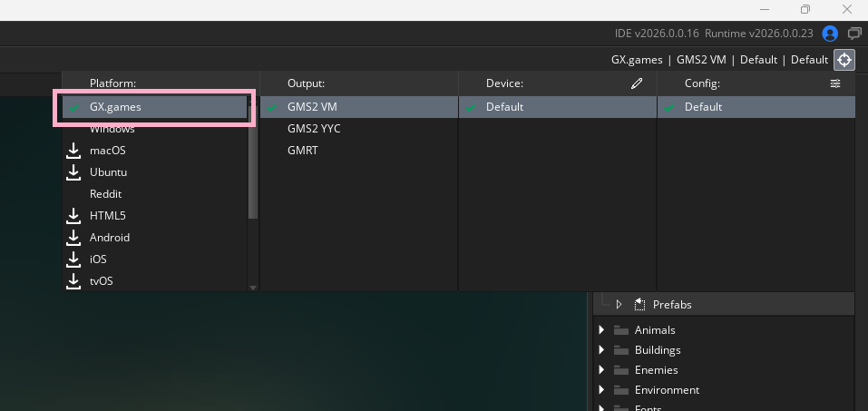Click the Config: column header
This screenshot has height=411, width=868.
(703, 83)
